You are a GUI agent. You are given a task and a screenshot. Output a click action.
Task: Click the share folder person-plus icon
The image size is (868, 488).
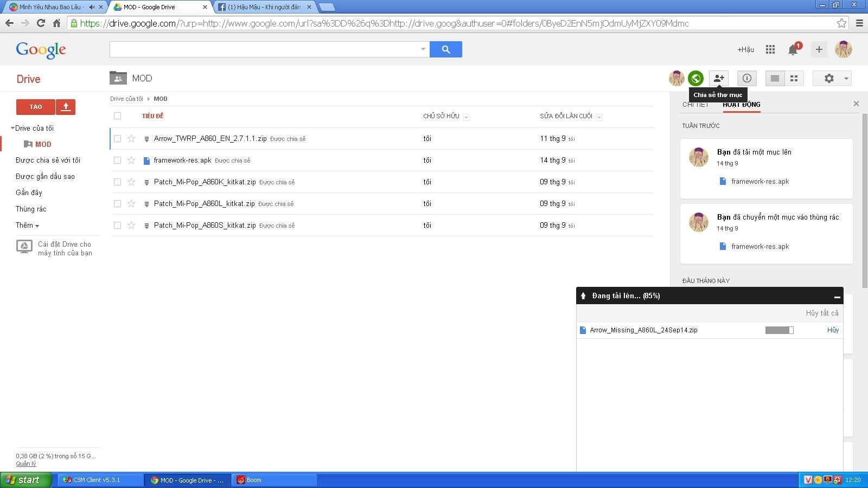(719, 78)
